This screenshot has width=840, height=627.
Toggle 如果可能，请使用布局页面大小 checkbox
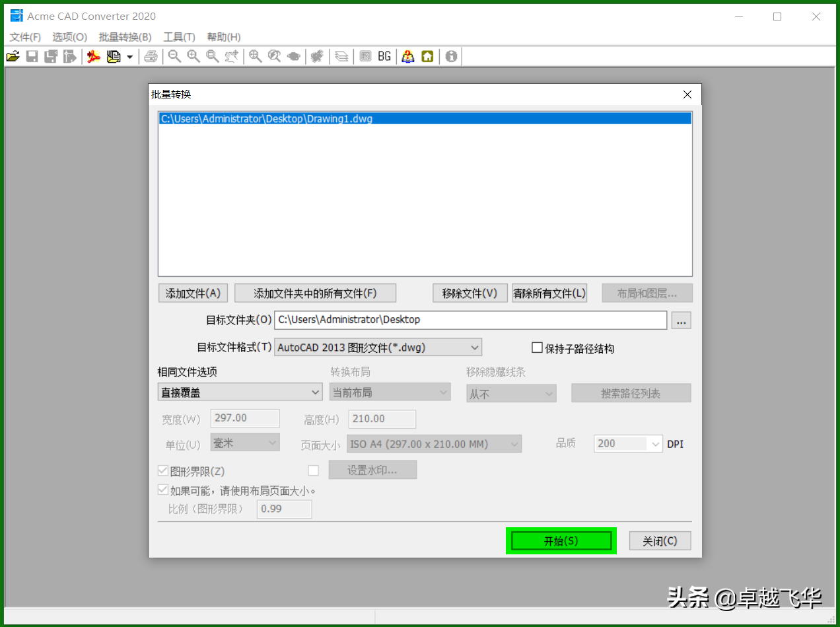click(x=163, y=490)
